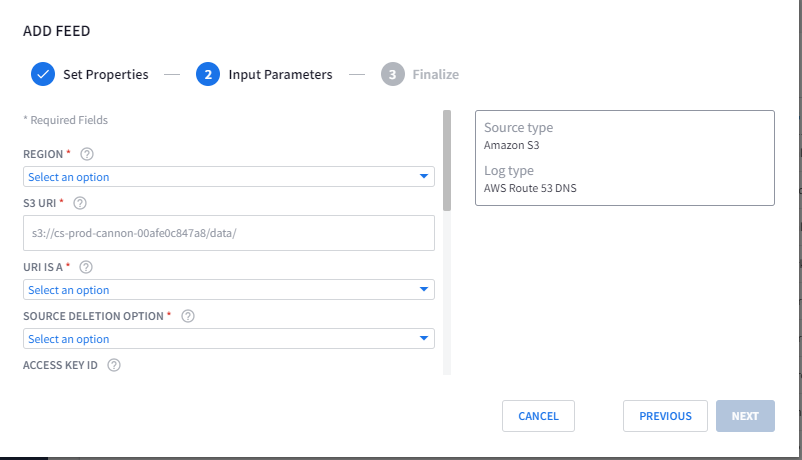
Task: Click the Set Properties checkmark step icon
Action: pos(43,74)
